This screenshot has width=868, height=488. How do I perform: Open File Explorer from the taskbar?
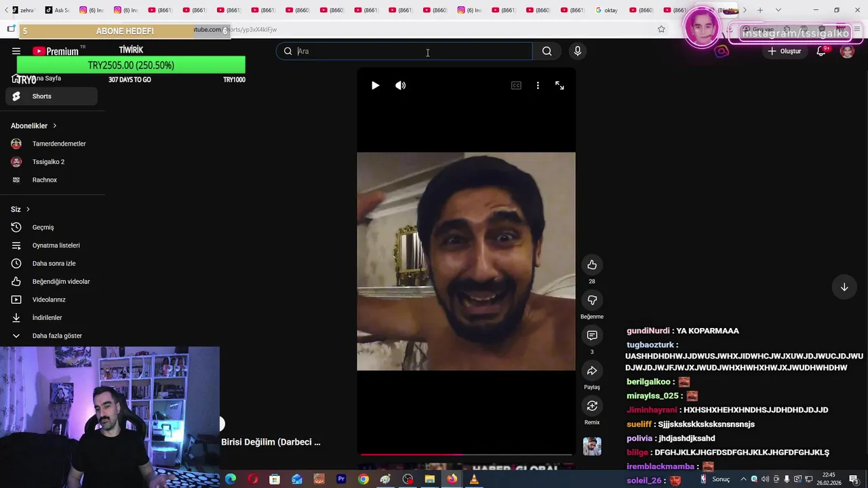[x=430, y=479]
